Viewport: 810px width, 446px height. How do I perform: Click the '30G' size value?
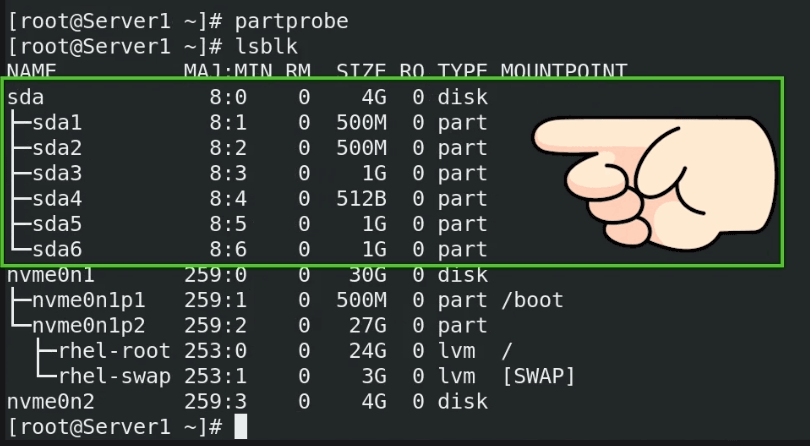coord(368,274)
